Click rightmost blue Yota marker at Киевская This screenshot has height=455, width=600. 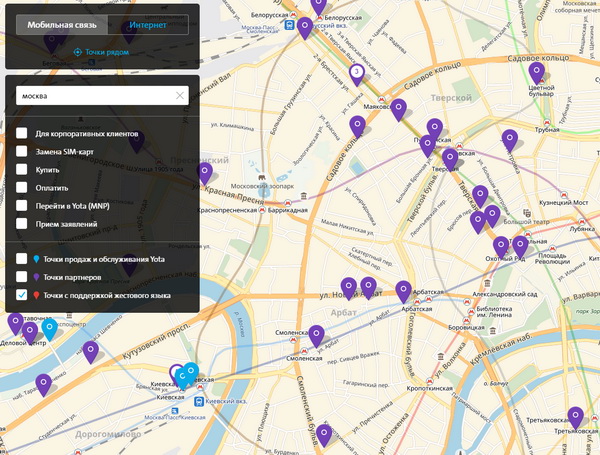pos(191,373)
